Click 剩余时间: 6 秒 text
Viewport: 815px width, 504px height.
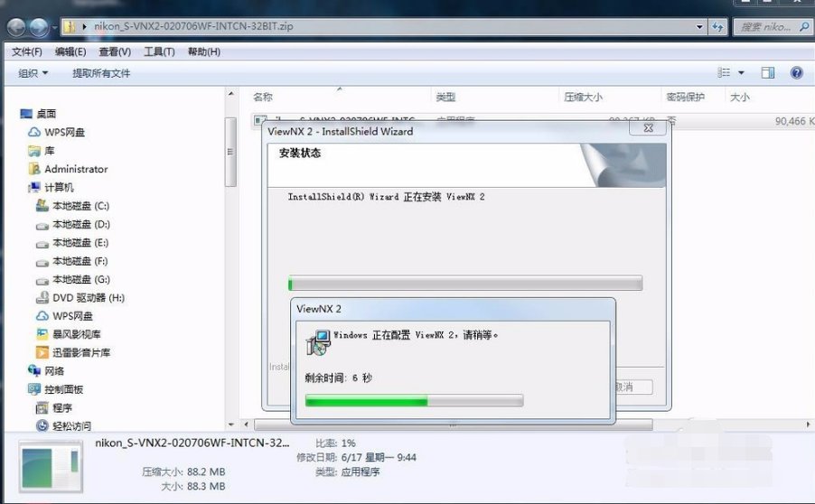click(338, 378)
